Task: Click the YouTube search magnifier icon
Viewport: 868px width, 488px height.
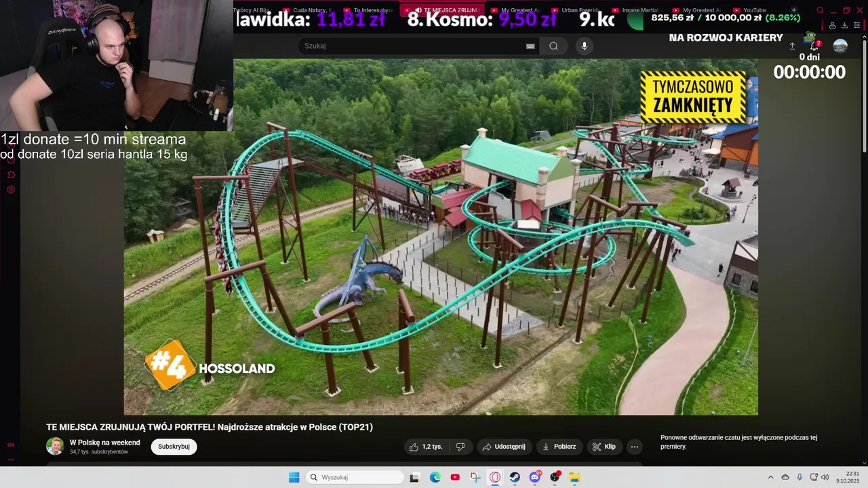Action: coord(553,46)
